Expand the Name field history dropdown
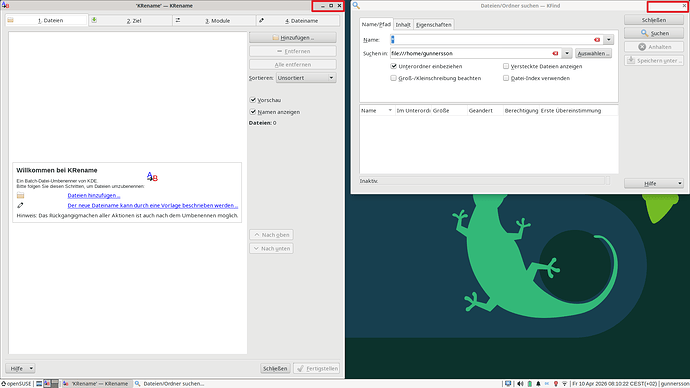 pyautogui.click(x=609, y=40)
